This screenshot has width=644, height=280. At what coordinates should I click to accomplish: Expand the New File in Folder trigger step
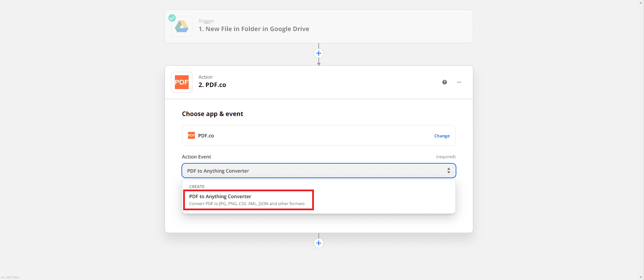[254, 29]
